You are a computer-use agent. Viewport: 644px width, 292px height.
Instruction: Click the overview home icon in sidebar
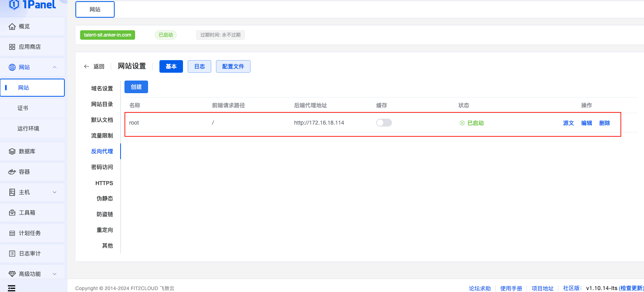[x=12, y=26]
